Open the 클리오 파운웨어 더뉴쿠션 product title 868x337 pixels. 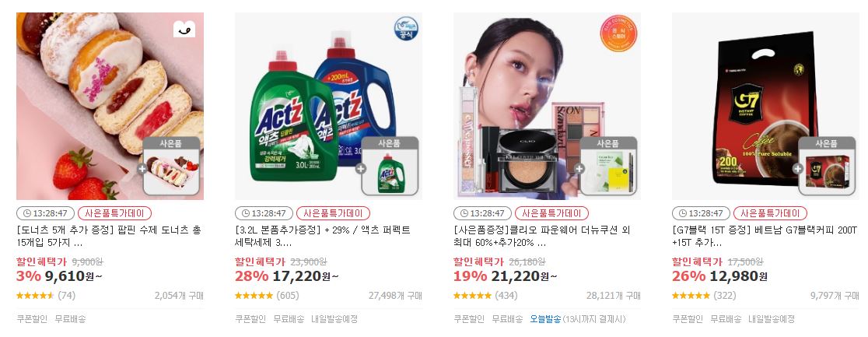click(x=541, y=236)
